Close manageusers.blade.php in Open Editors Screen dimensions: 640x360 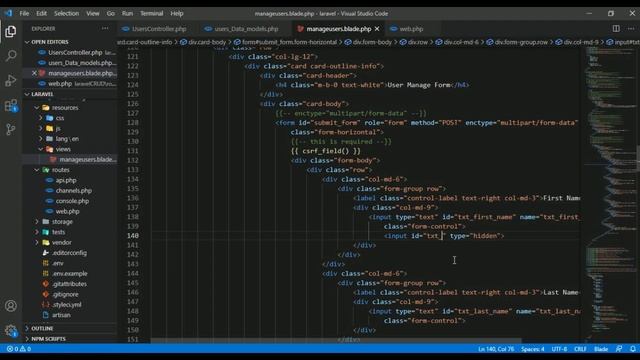[34, 73]
